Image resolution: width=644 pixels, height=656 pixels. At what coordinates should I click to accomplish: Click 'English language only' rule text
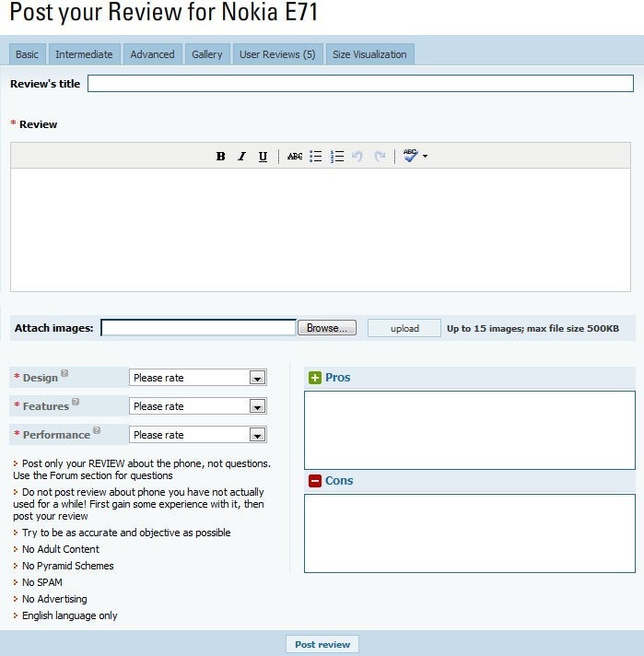click(x=69, y=615)
